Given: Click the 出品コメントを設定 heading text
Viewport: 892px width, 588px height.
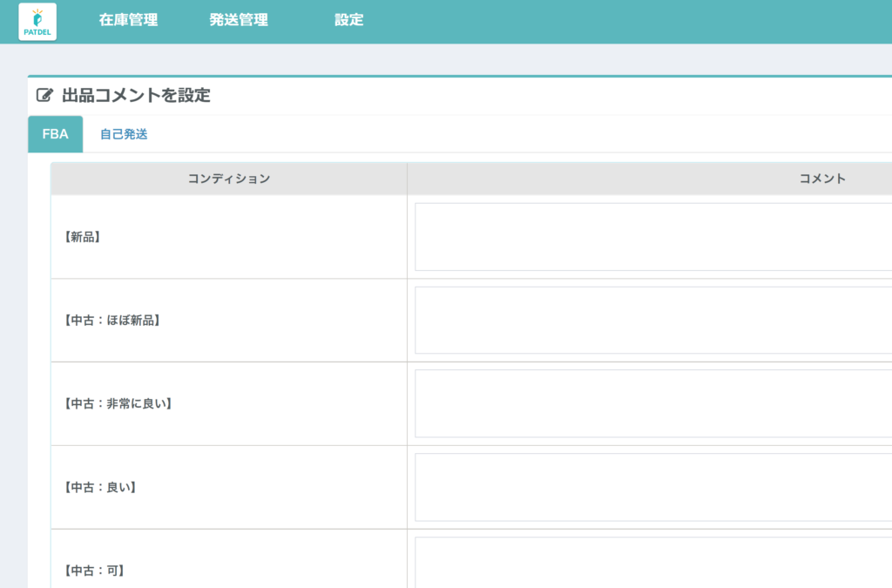Looking at the screenshot, I should point(136,96).
